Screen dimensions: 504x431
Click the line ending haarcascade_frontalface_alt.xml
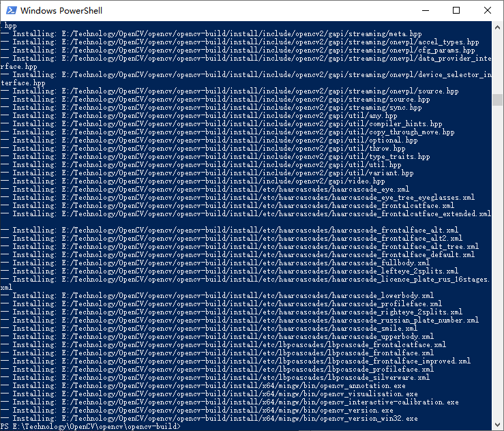[x=230, y=230]
